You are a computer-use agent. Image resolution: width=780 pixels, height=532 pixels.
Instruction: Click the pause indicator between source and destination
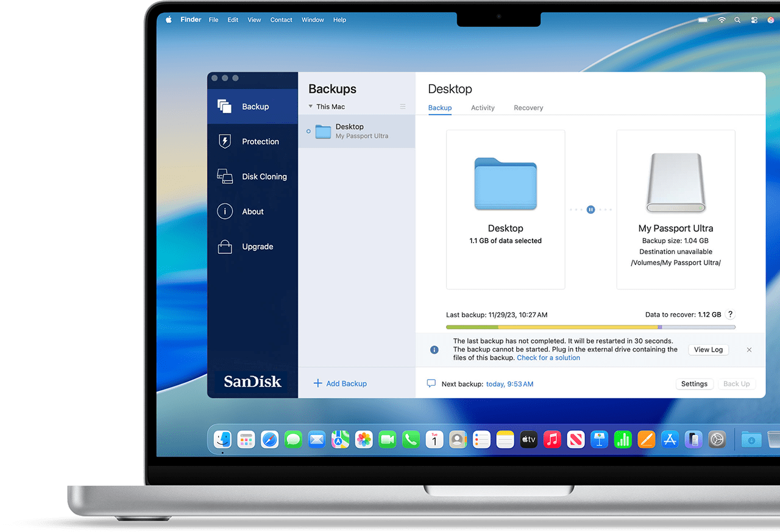click(590, 210)
